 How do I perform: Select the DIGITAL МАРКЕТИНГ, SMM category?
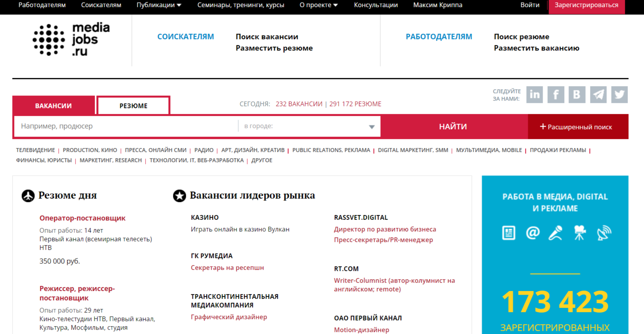click(x=413, y=150)
